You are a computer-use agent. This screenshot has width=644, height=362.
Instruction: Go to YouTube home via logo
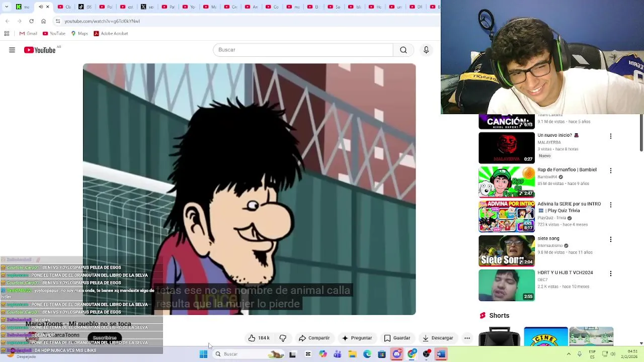(40, 50)
